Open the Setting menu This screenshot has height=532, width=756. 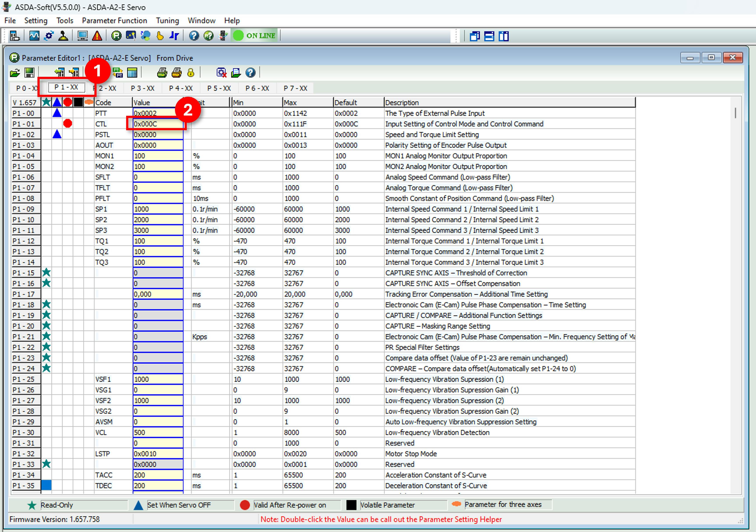[x=35, y=20]
